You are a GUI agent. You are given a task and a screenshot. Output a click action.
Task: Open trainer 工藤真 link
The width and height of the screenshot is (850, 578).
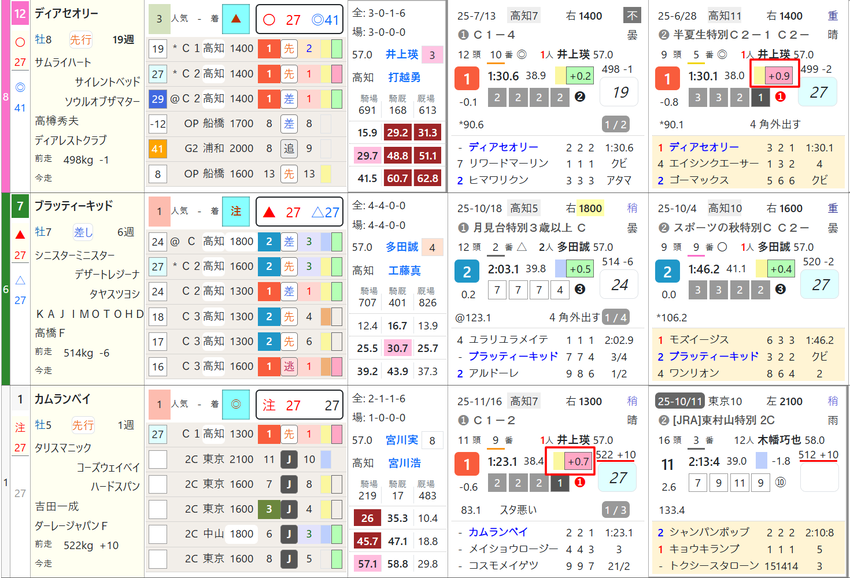[404, 271]
